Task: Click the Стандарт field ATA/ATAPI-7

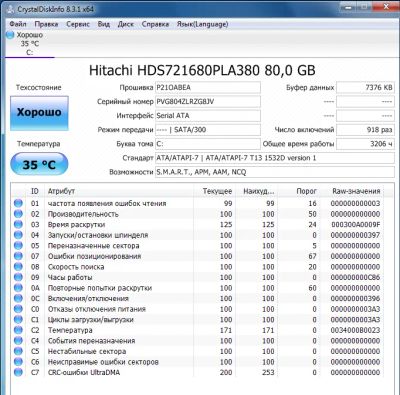Action: pyautogui.click(x=275, y=158)
